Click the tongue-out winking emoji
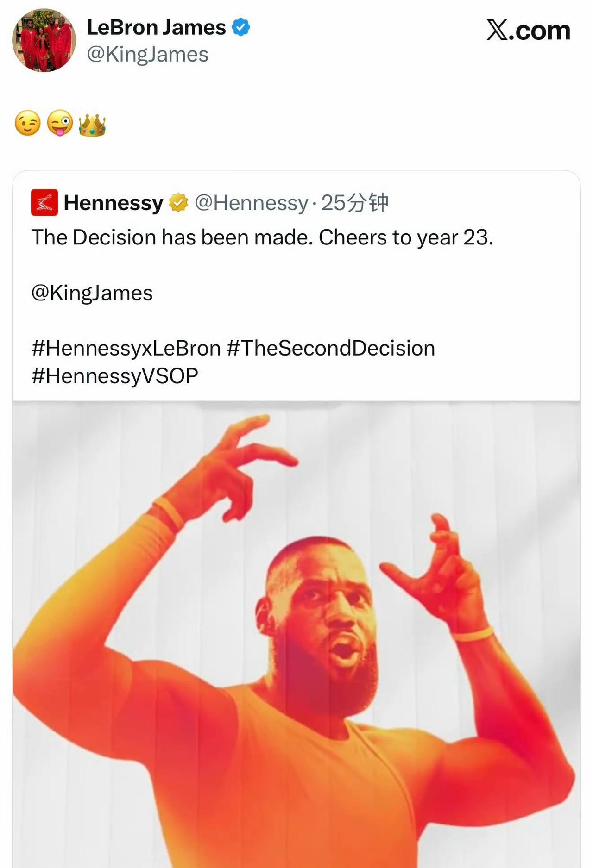Screen dimensions: 593x868 click(60, 124)
